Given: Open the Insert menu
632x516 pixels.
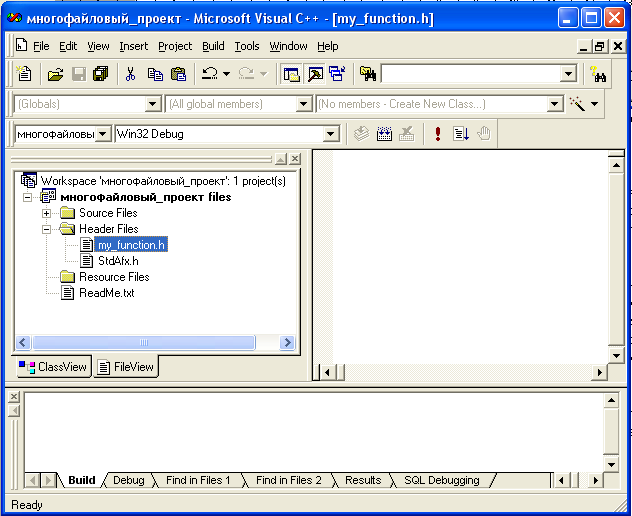Looking at the screenshot, I should (x=133, y=46).
